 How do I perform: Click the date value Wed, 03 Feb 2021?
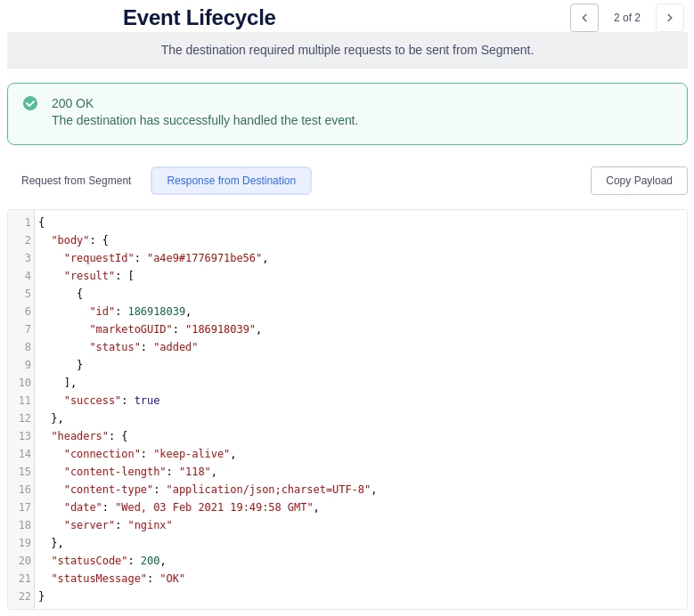coord(214,507)
